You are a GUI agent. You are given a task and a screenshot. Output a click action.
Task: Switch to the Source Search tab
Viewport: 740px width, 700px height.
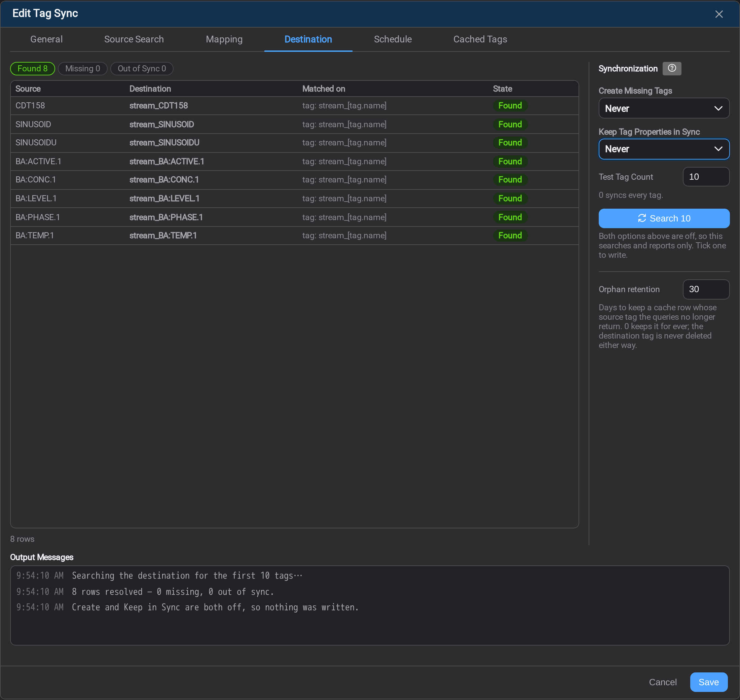(x=134, y=39)
